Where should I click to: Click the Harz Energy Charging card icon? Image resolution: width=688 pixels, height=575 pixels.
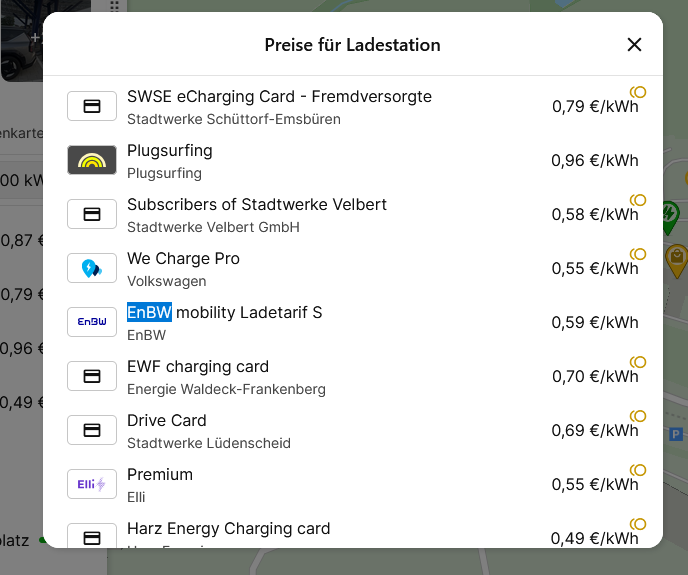point(92,535)
